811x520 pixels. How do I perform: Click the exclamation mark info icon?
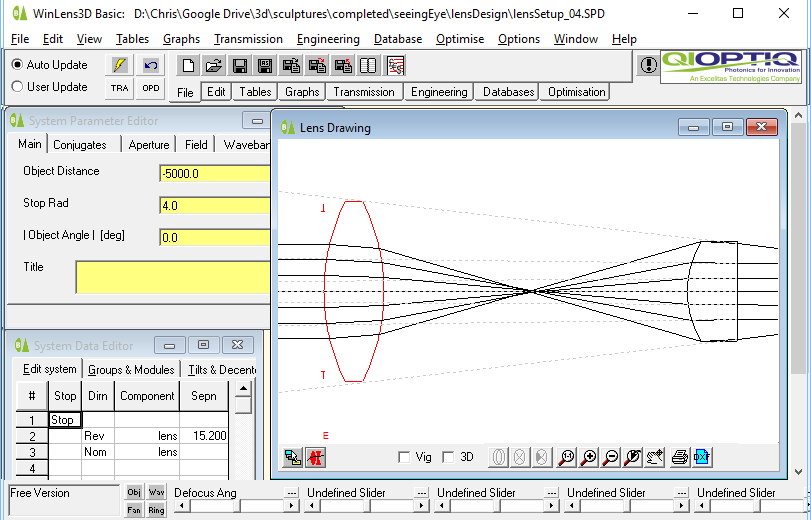point(648,65)
